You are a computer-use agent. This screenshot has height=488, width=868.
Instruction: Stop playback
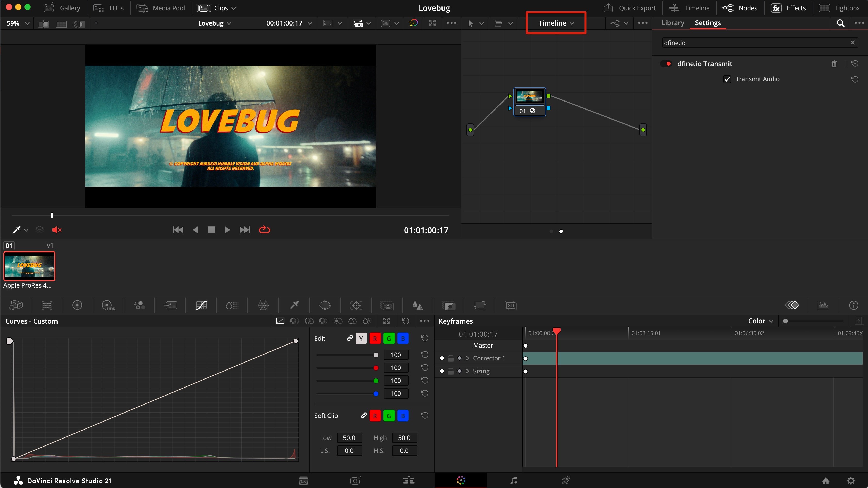(211, 230)
